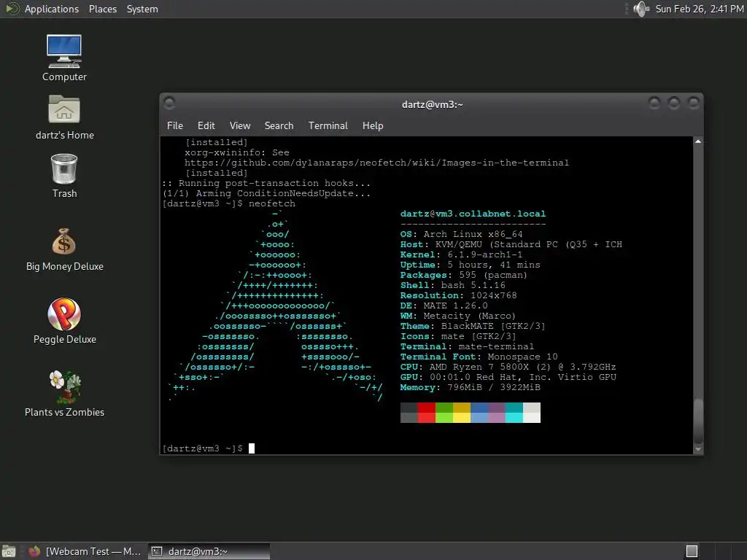Open the System menu
Image resolution: width=747 pixels, height=560 pixels.
[x=142, y=9]
